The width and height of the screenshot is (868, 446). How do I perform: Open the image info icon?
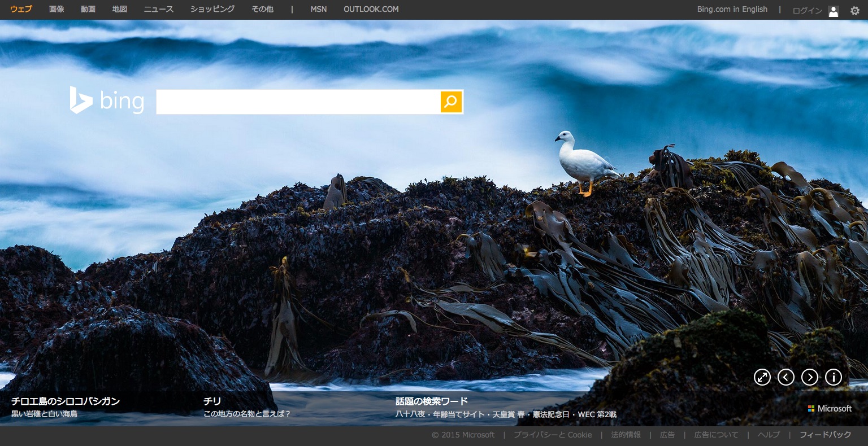coord(834,377)
